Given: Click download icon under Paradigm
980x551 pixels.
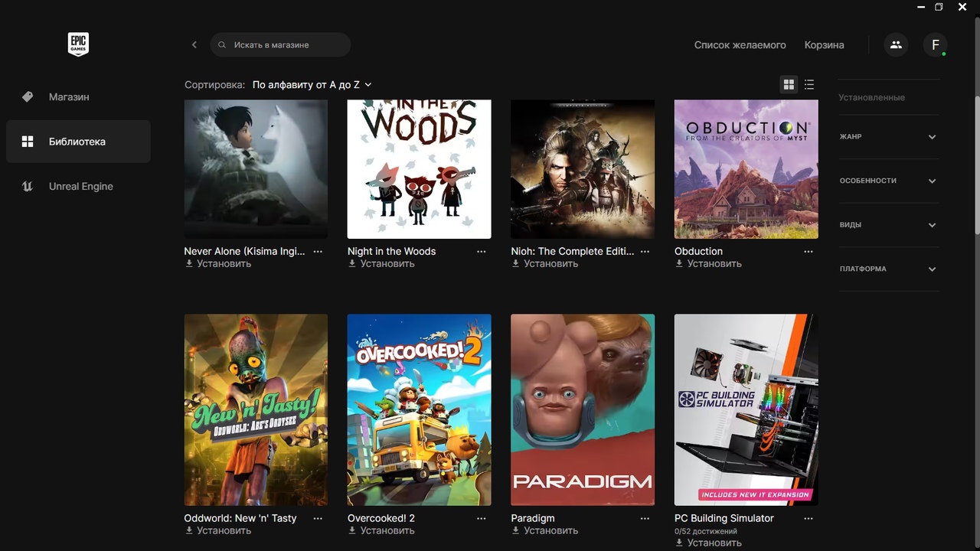Looking at the screenshot, I should click(516, 530).
